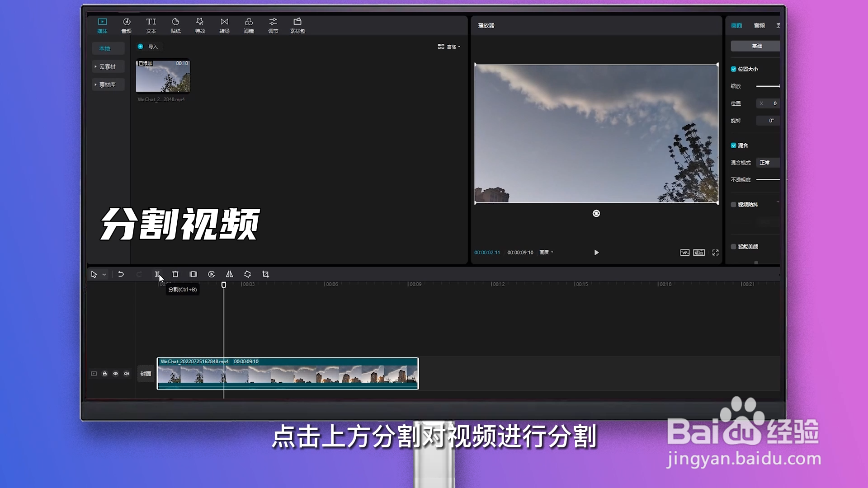Viewport: 868px width, 488px height.
Task: Open the selection tool dropdown arrow
Action: coord(104,274)
